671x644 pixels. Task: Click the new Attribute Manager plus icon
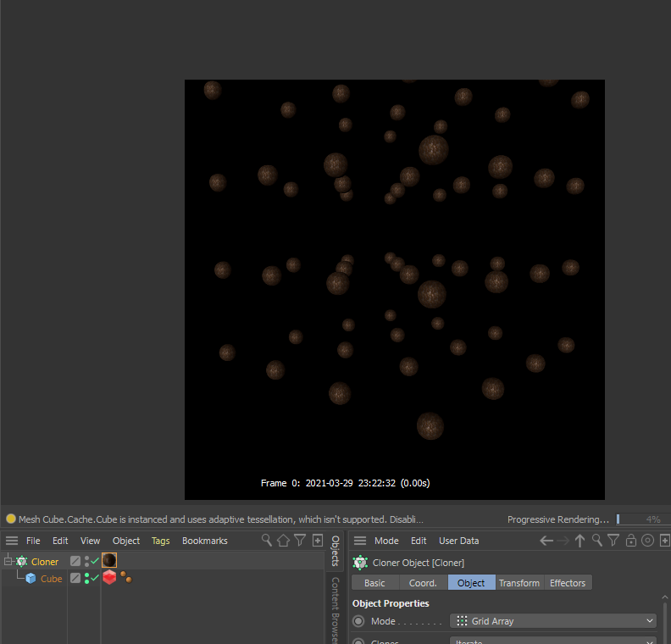[x=664, y=541]
